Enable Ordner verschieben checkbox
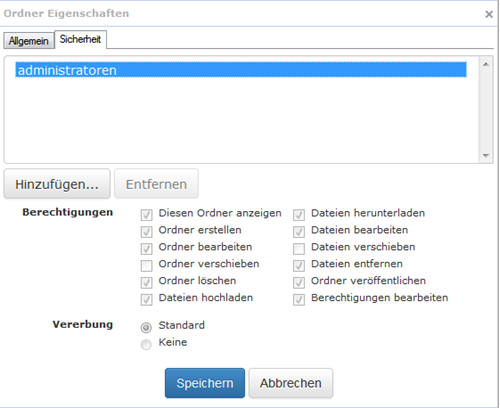The height and width of the screenshot is (408, 500). click(x=146, y=266)
